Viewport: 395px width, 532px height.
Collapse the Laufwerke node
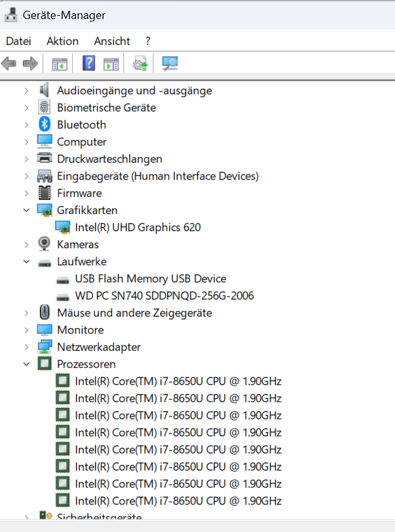pos(27,261)
